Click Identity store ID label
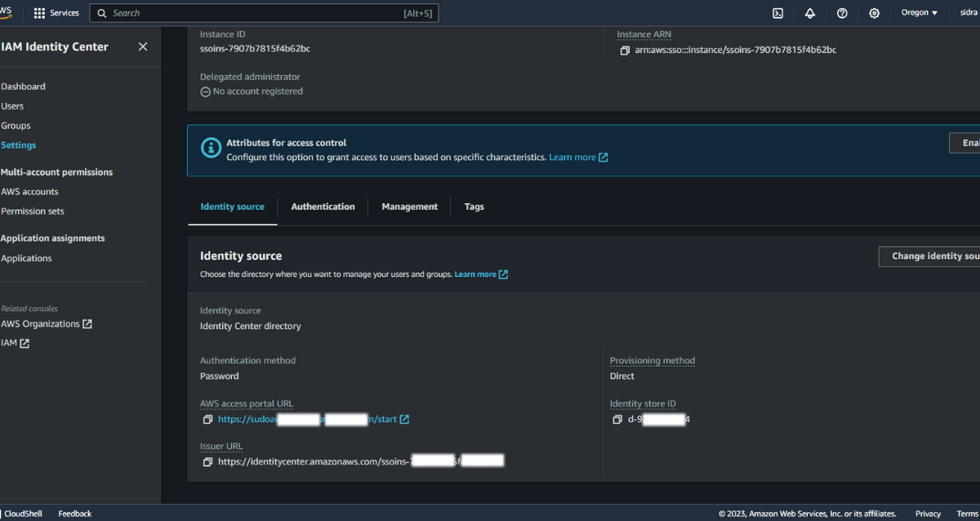This screenshot has width=980, height=521. (643, 404)
